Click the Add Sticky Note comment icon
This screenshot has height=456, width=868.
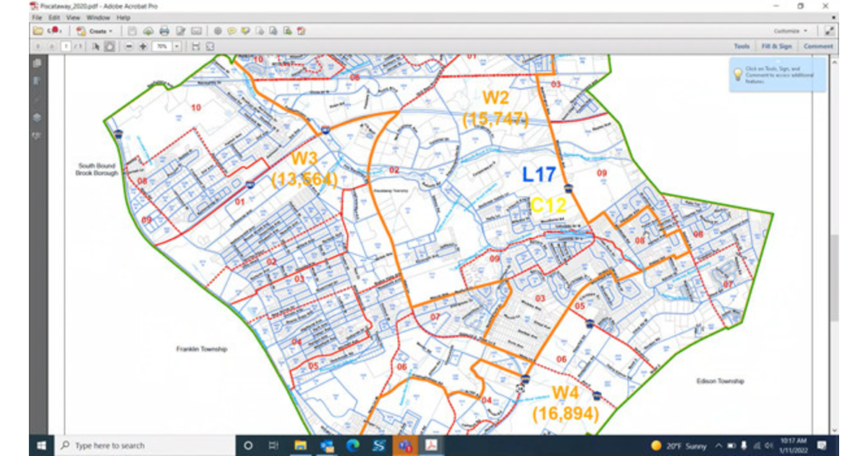(x=231, y=31)
